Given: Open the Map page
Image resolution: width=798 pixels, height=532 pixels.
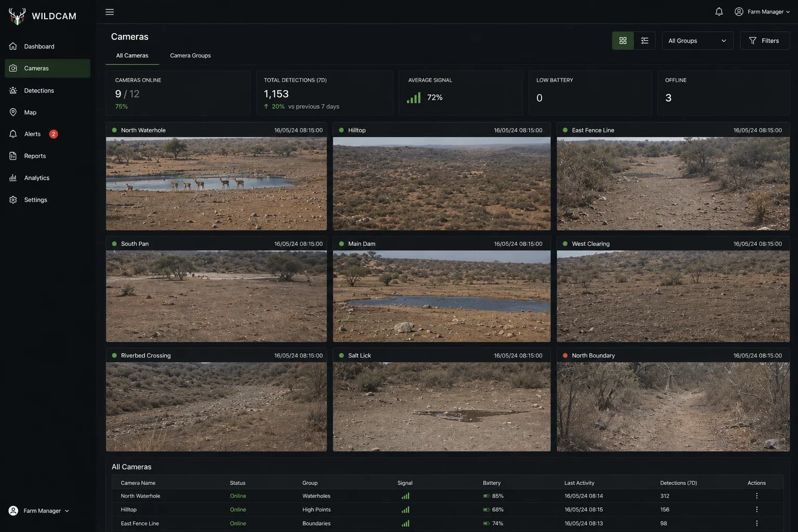Looking at the screenshot, I should tap(47, 112).
